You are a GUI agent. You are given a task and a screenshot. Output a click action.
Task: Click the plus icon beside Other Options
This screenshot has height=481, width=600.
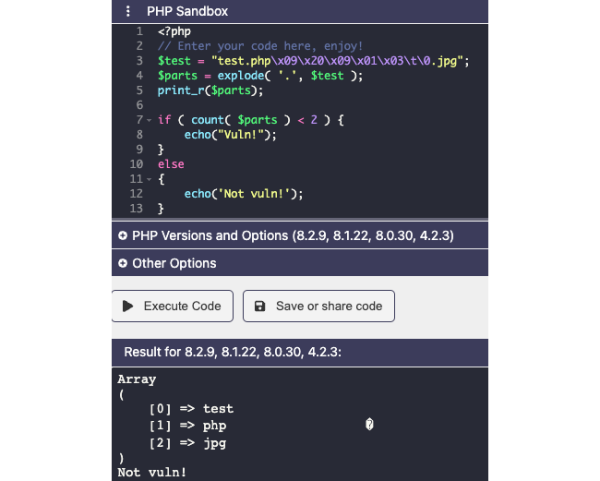(123, 264)
